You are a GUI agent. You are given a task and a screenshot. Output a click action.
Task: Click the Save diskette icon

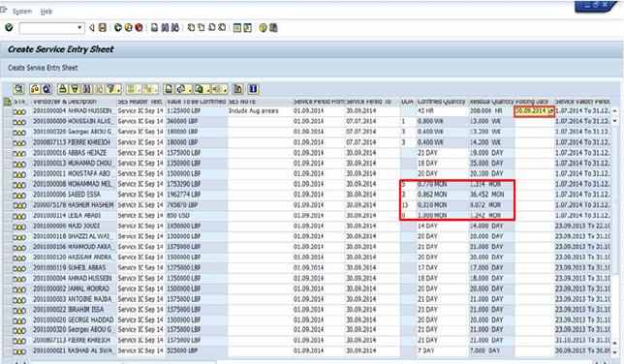[x=103, y=27]
